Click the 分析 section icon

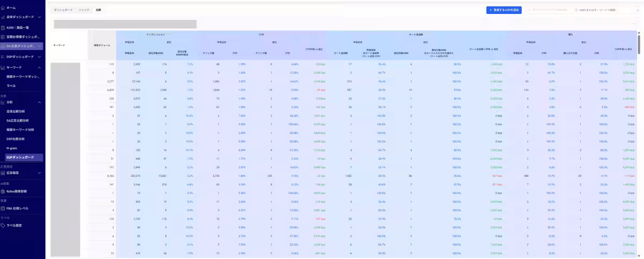coord(3,102)
